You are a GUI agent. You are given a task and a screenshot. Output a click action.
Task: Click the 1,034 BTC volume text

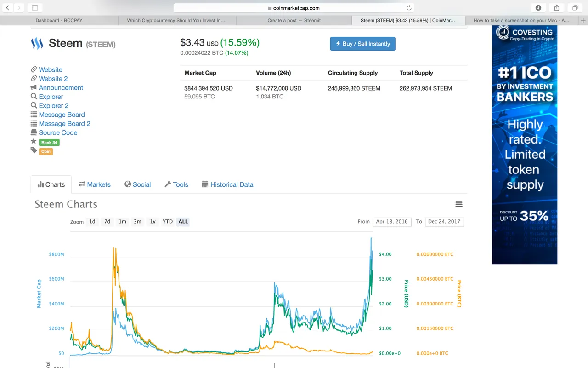pyautogui.click(x=270, y=97)
